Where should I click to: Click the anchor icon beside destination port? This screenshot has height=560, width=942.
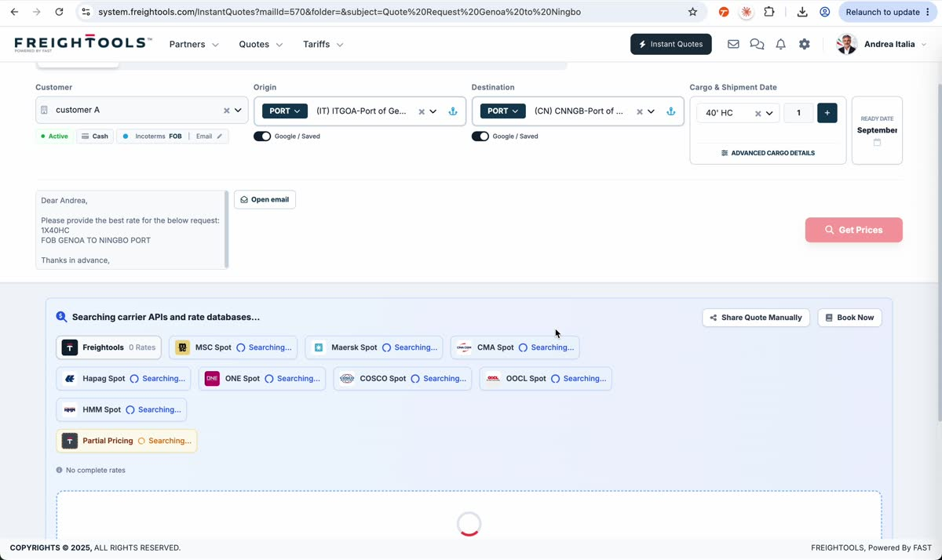pyautogui.click(x=671, y=111)
